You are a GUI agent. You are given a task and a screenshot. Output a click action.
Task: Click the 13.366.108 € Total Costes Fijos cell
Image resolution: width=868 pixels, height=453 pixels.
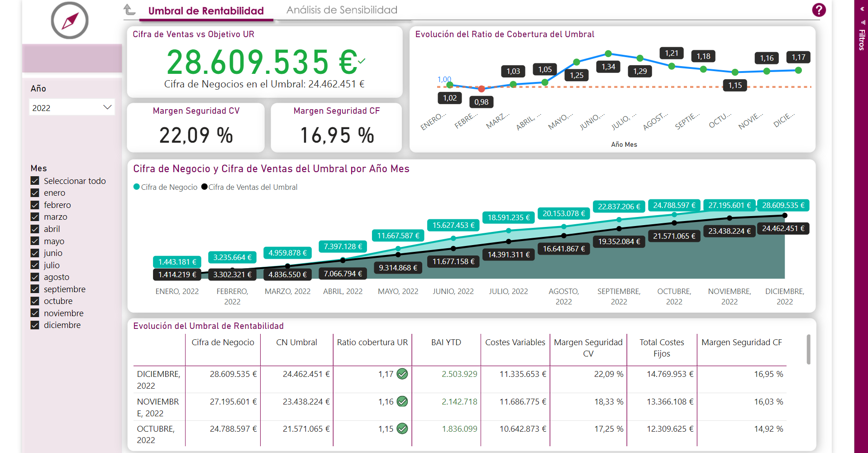pyautogui.click(x=670, y=401)
